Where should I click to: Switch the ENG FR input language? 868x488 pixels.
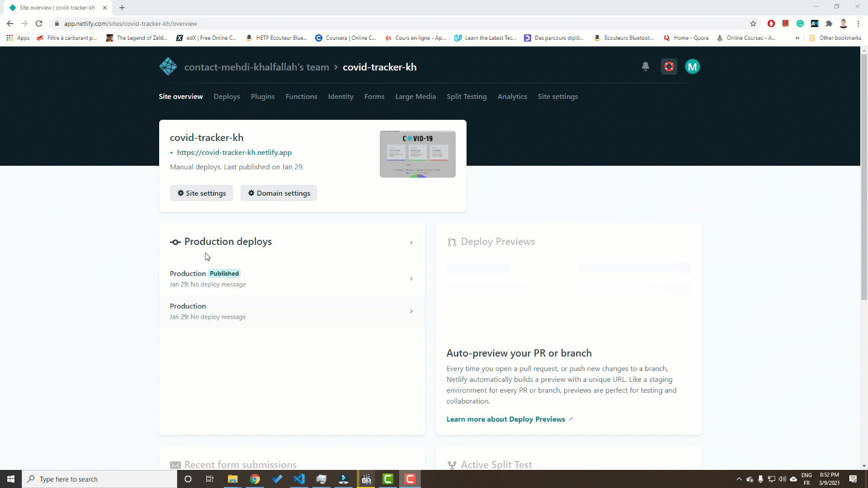pyautogui.click(x=807, y=479)
